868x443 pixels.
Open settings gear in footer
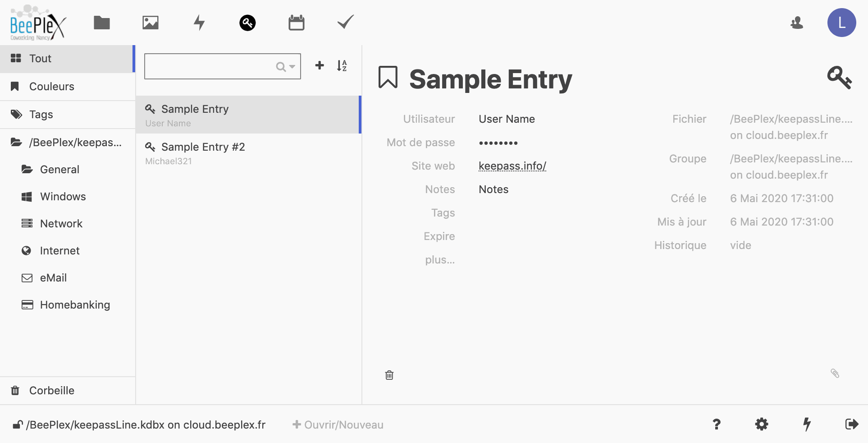762,424
